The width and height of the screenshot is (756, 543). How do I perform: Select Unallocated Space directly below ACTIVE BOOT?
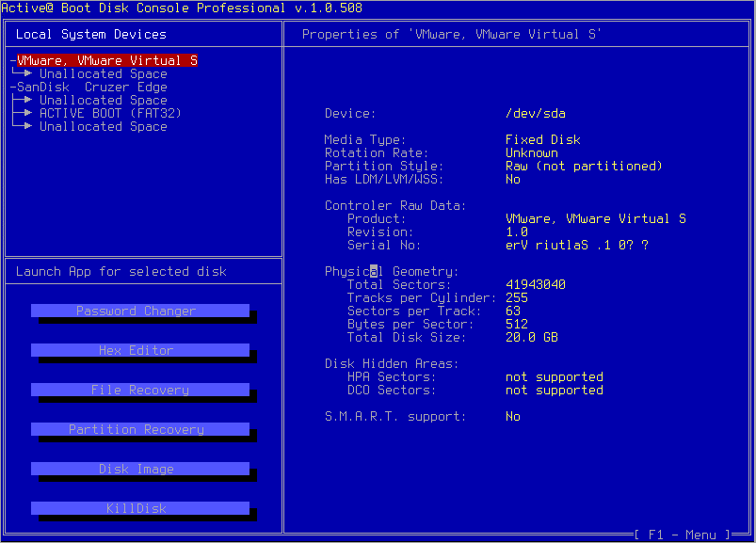(104, 127)
